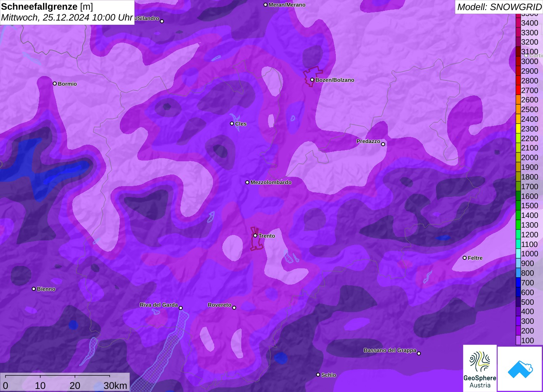
Task: Select the Bozen/Bolzano city label
Action: click(x=335, y=80)
